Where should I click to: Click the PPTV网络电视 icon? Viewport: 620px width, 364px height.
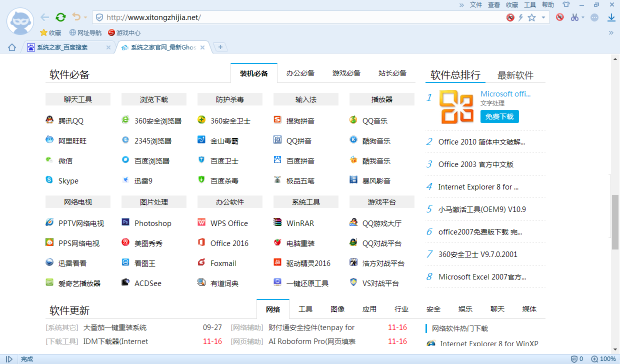pyautogui.click(x=49, y=222)
